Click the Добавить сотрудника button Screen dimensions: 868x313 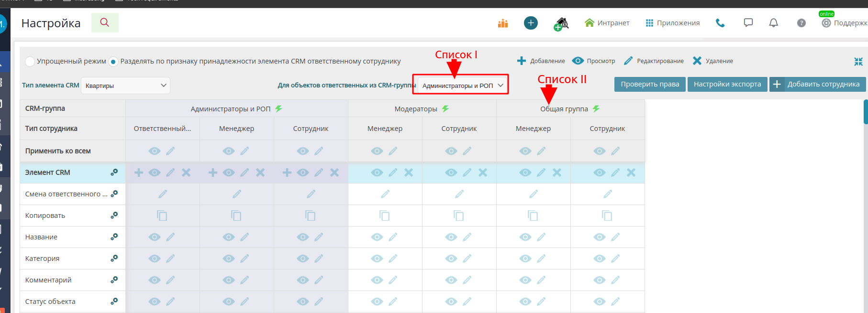tap(817, 84)
